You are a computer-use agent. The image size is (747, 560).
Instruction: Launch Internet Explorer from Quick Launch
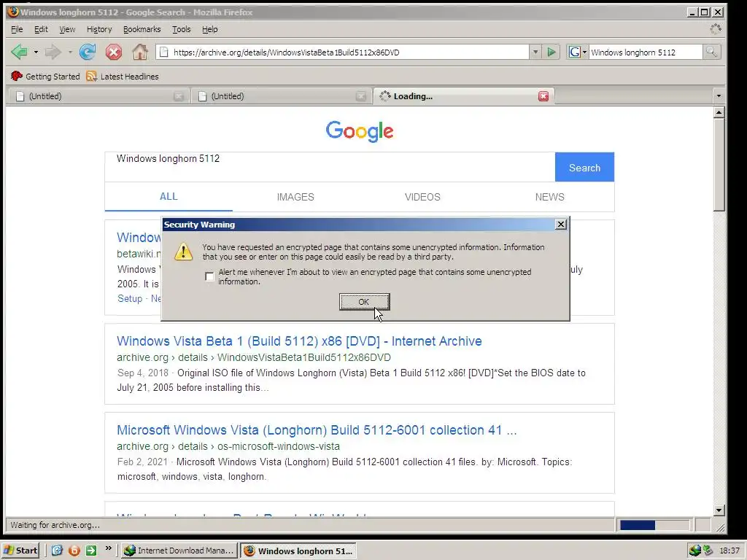tap(57, 551)
